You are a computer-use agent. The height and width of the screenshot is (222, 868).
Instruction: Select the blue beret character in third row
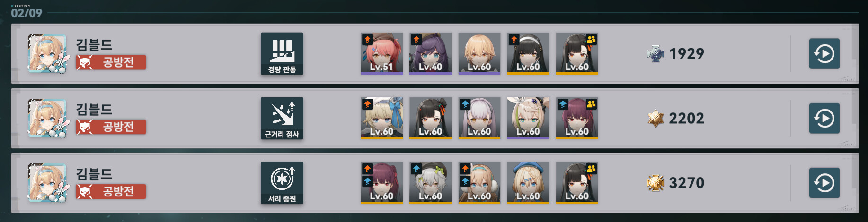pyautogui.click(x=528, y=183)
